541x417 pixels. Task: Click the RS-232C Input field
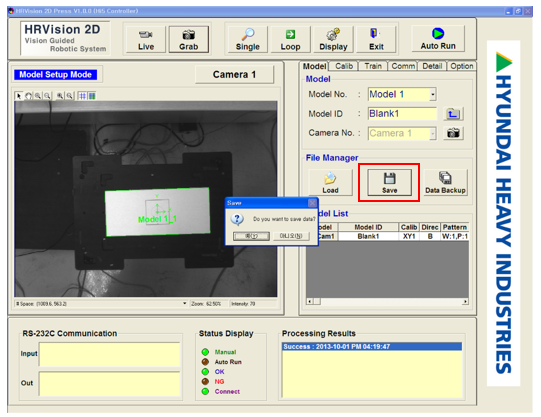(x=109, y=354)
